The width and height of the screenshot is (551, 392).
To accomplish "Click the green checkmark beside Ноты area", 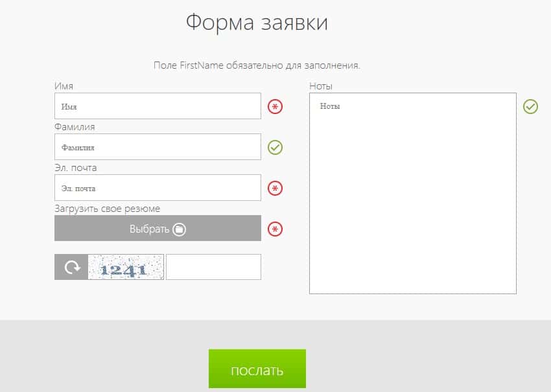I will pyautogui.click(x=530, y=106).
